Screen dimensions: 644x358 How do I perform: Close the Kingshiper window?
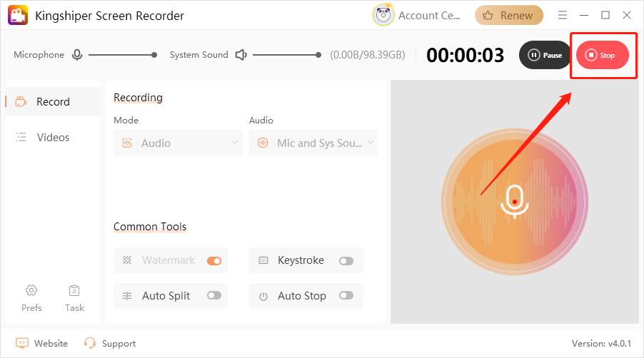pyautogui.click(x=626, y=15)
